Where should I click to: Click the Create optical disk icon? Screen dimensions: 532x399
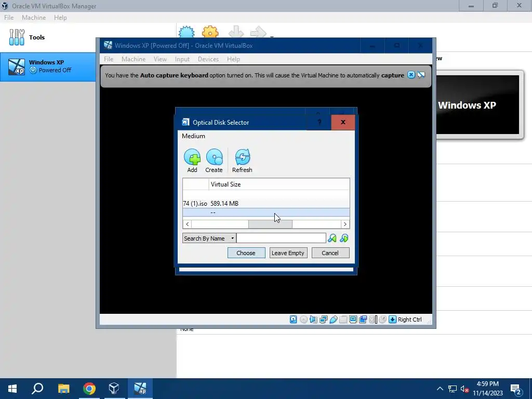[x=214, y=157]
